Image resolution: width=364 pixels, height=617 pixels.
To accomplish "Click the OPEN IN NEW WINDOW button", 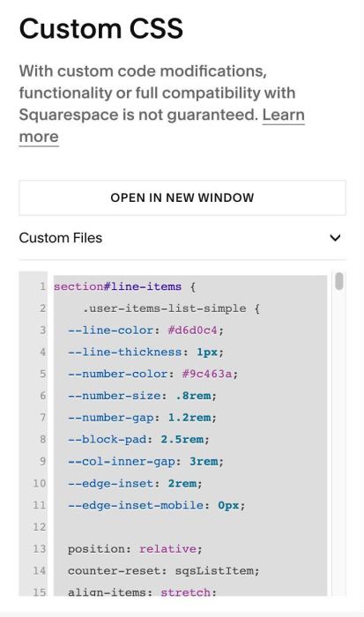I will tap(182, 197).
